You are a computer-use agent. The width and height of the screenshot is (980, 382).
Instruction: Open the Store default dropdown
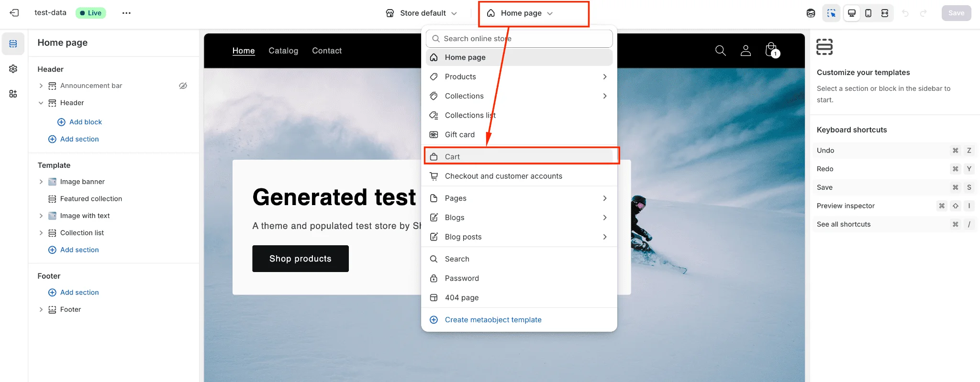(422, 13)
